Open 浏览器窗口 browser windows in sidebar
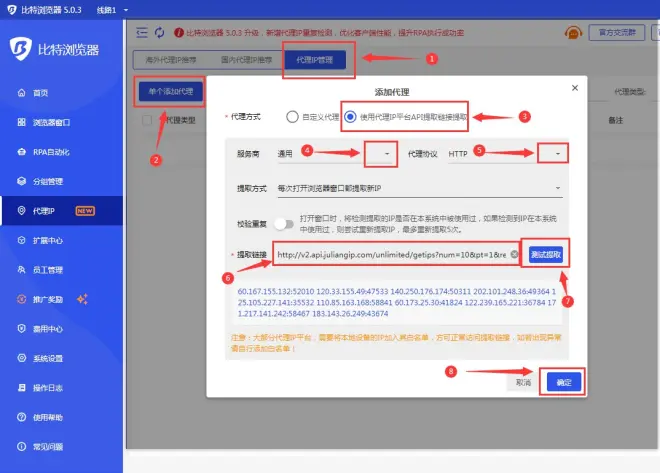The width and height of the screenshot is (660, 473). (48, 123)
